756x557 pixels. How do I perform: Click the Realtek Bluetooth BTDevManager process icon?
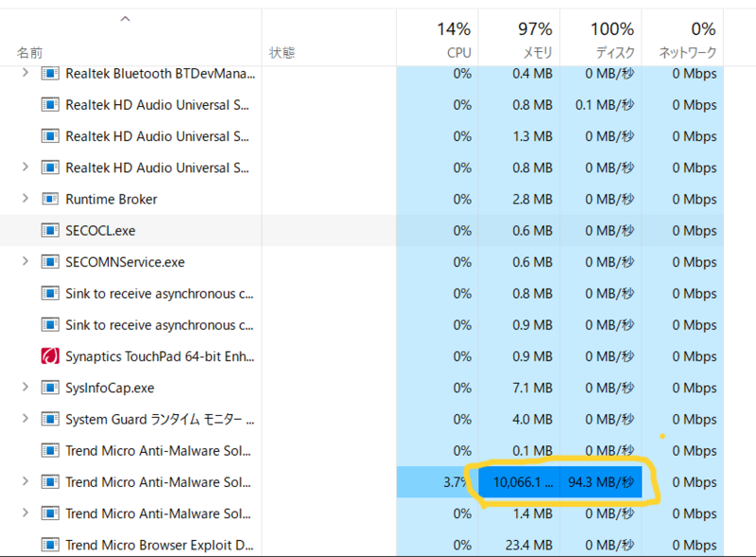pyautogui.click(x=50, y=74)
